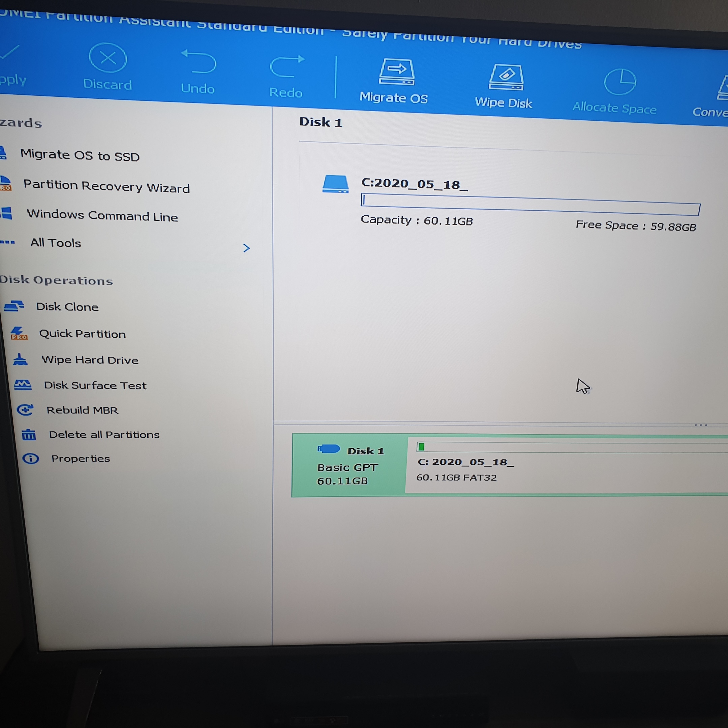The height and width of the screenshot is (728, 728).
Task: Expand the All Tools chevron arrow
Action: click(x=246, y=248)
